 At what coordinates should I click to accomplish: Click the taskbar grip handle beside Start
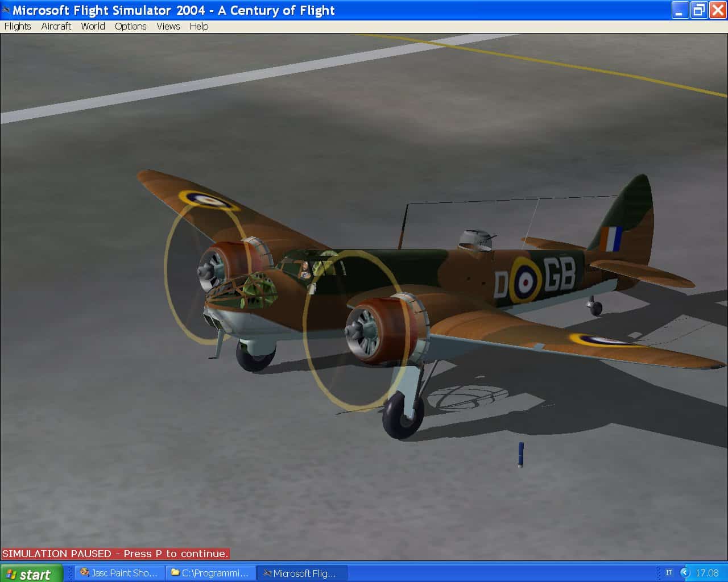(x=70, y=573)
